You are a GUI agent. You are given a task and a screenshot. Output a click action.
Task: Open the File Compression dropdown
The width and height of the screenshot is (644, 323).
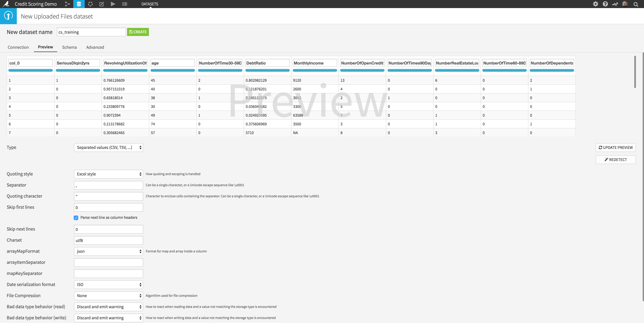pyautogui.click(x=109, y=295)
